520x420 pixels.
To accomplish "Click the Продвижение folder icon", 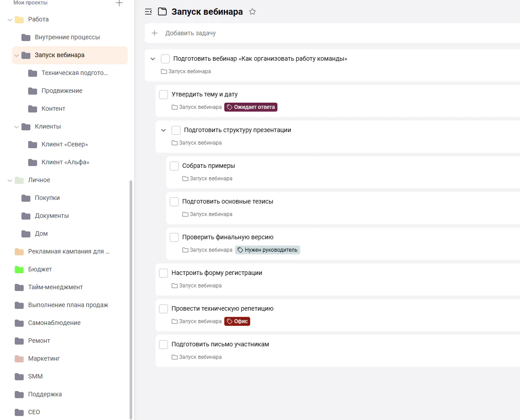I will point(33,91).
